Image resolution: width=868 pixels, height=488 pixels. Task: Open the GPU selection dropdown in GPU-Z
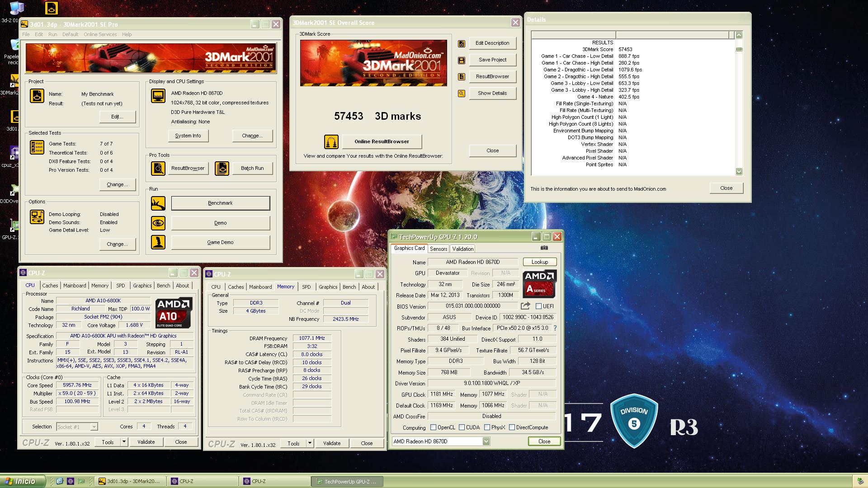(486, 441)
